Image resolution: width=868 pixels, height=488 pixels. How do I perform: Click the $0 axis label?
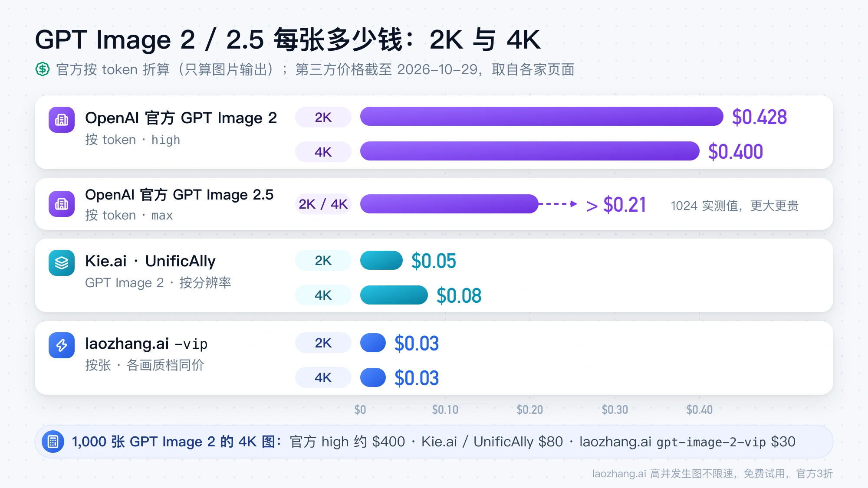pyautogui.click(x=360, y=409)
